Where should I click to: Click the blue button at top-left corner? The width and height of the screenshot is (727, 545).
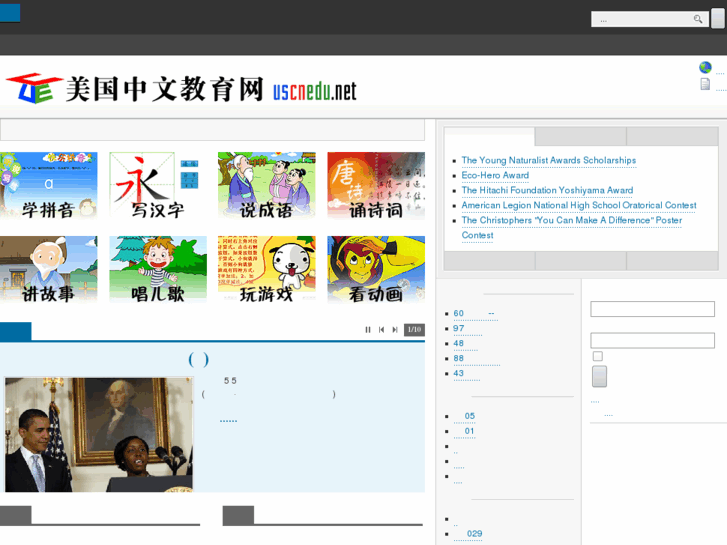point(10,13)
